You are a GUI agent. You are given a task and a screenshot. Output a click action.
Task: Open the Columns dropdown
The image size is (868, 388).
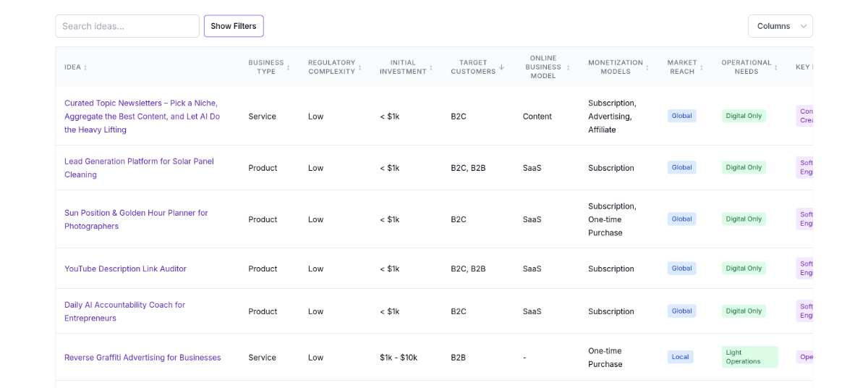tap(780, 26)
